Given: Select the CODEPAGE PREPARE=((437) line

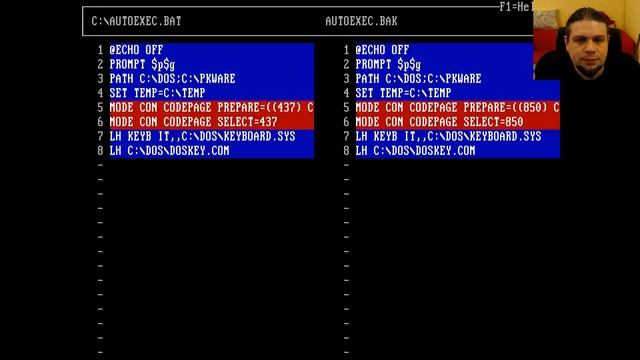Looking at the screenshot, I should (212, 108).
